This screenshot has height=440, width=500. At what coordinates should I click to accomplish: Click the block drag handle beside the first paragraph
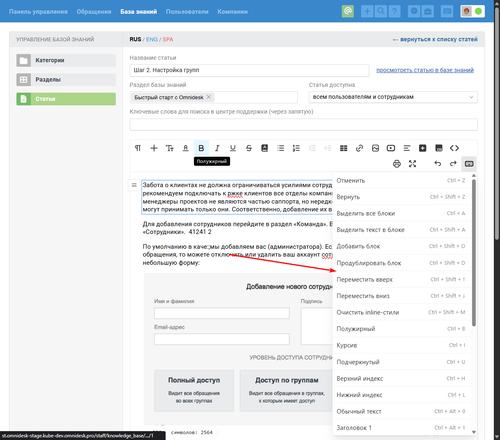[134, 185]
